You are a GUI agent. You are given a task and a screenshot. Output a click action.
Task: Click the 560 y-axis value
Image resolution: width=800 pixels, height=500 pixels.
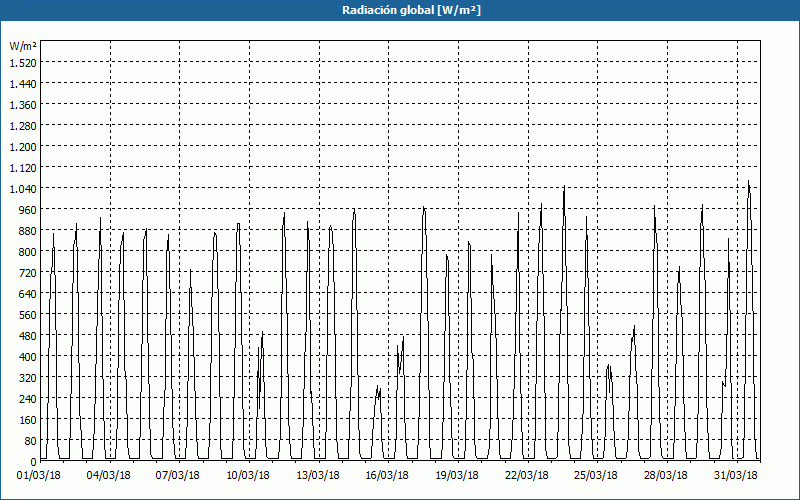tap(28, 315)
